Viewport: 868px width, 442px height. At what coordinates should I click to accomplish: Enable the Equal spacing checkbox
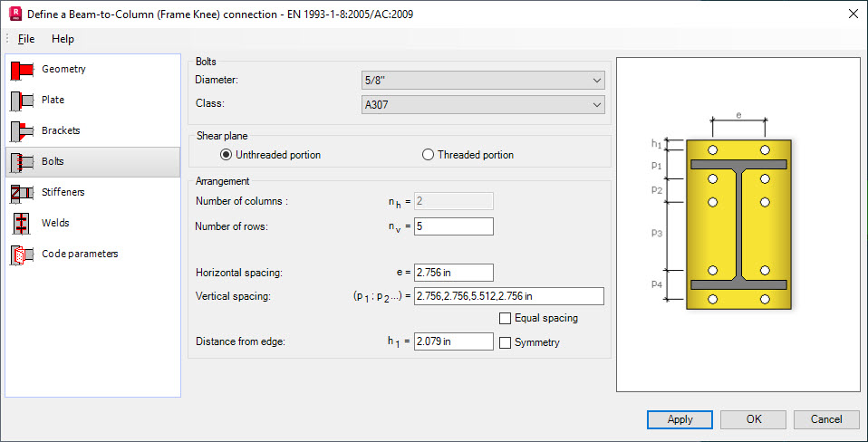[x=506, y=319]
